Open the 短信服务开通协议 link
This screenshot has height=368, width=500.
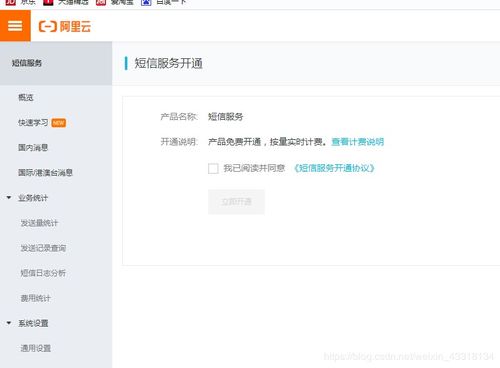point(334,168)
